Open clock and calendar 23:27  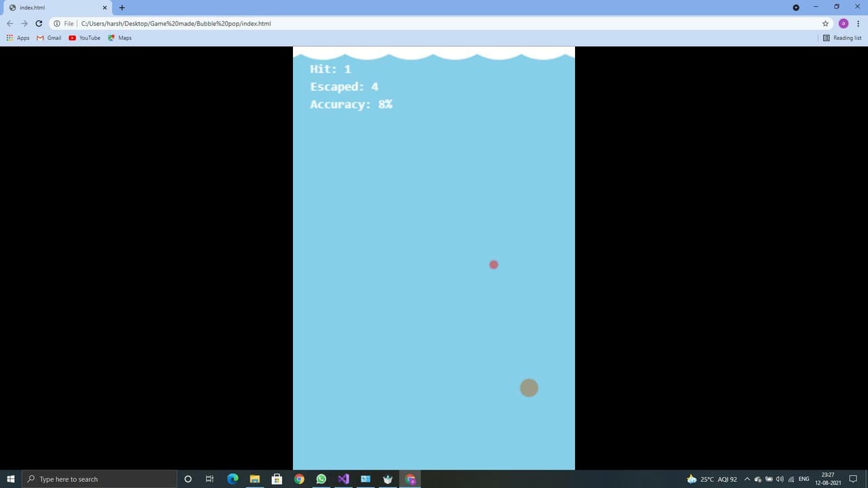827,479
